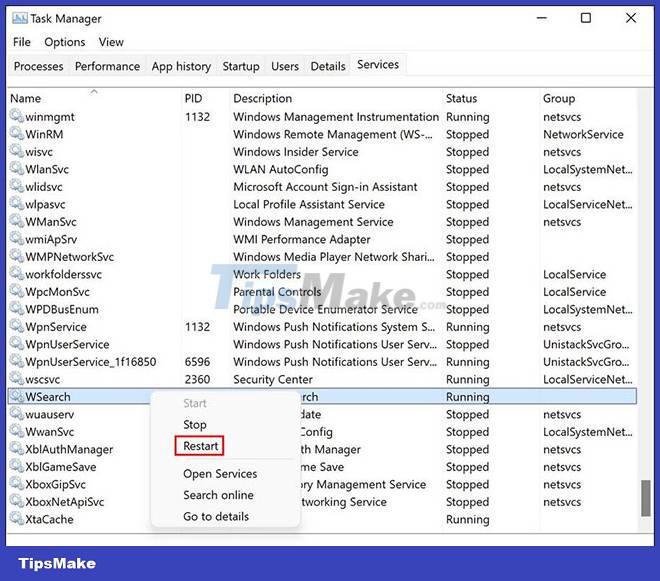Click the Task Manager title bar icon
660x581 pixels.
pyautogui.click(x=19, y=19)
